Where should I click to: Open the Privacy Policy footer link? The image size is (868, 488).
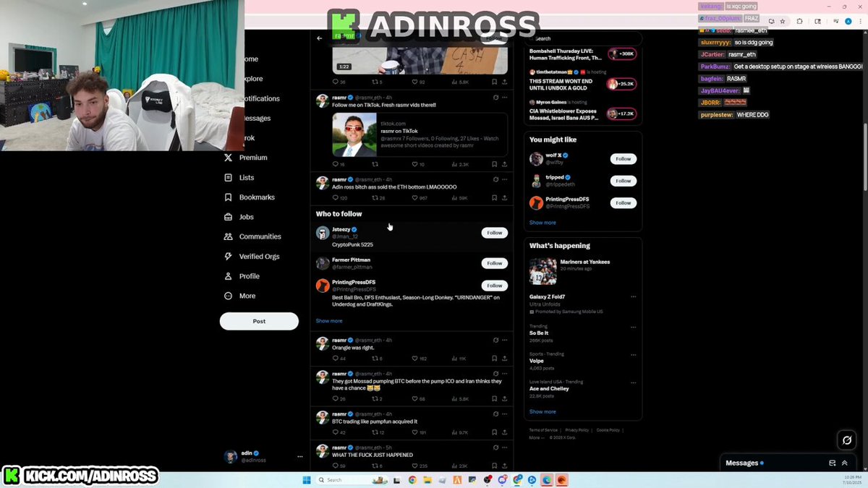577,430
